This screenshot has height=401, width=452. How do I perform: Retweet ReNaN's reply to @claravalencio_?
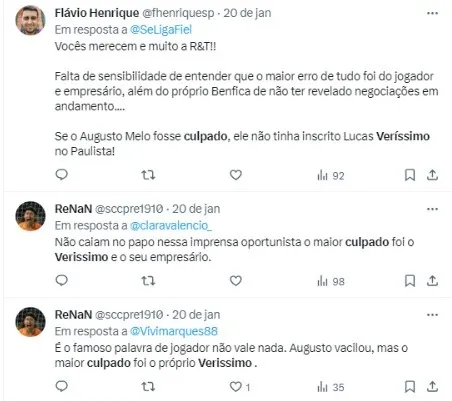click(148, 281)
